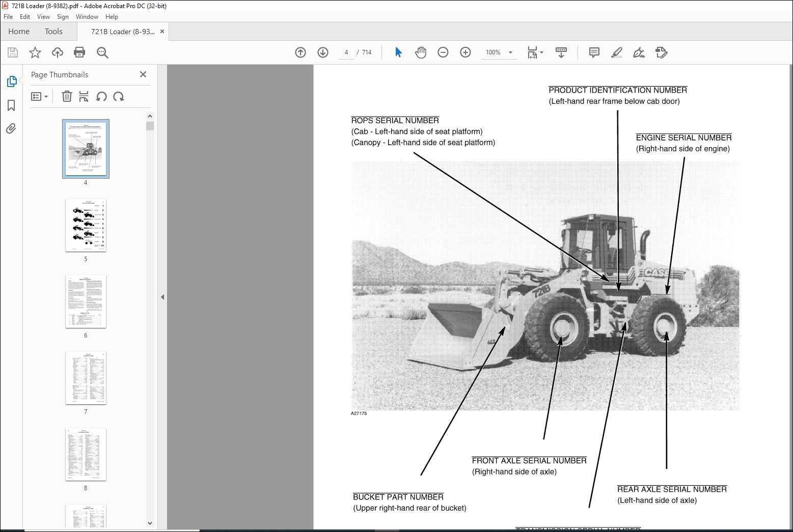Go to previous page arrow
The width and height of the screenshot is (793, 532).
(300, 52)
